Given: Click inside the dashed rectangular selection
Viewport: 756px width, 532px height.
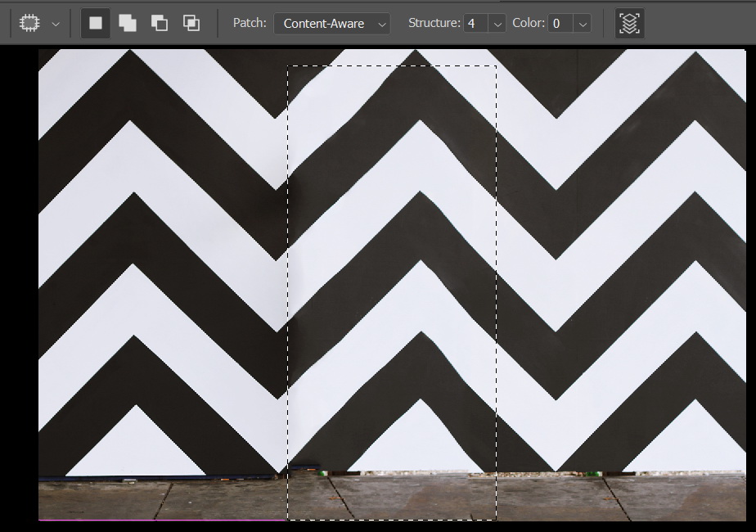Looking at the screenshot, I should (391, 286).
